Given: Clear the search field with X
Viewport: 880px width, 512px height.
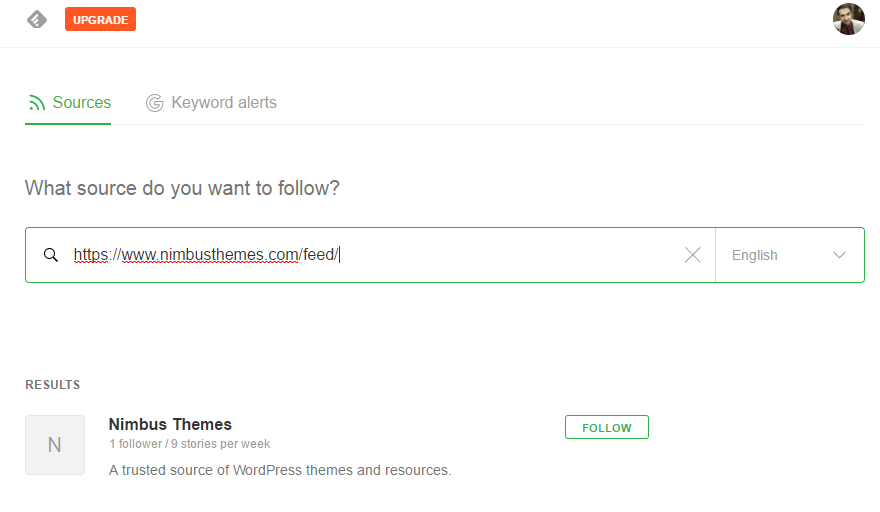Looking at the screenshot, I should pyautogui.click(x=693, y=255).
